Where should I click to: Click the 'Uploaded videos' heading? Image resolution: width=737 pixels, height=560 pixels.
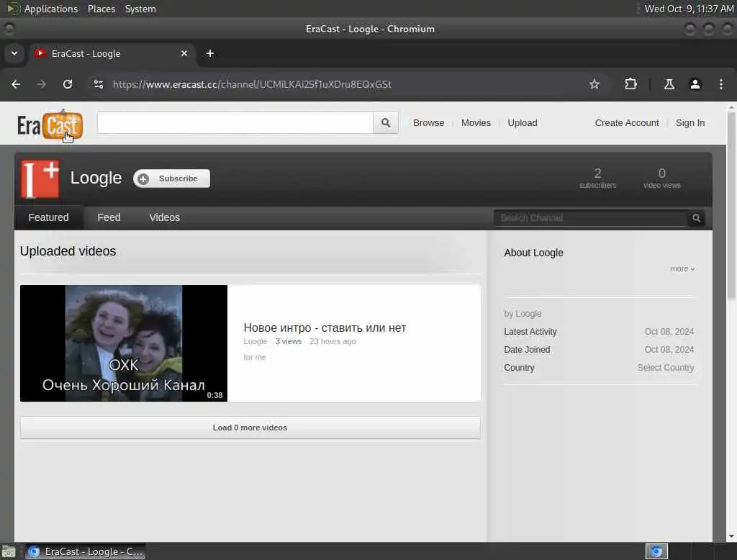pyautogui.click(x=68, y=251)
